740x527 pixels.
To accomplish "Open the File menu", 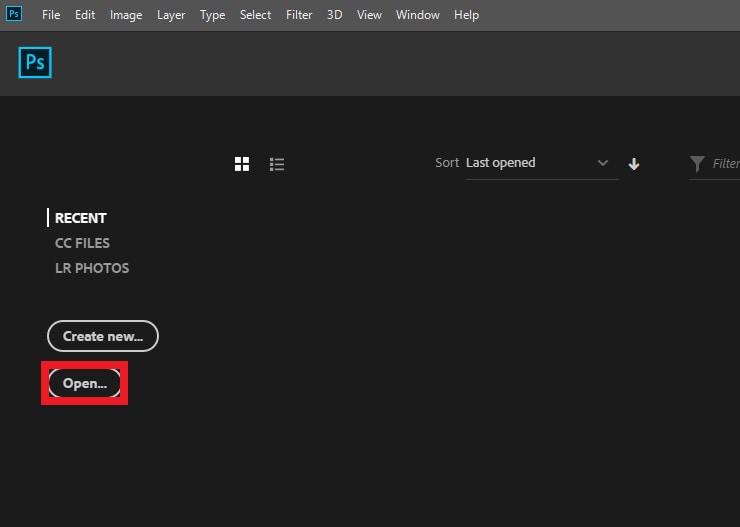I will [x=51, y=15].
